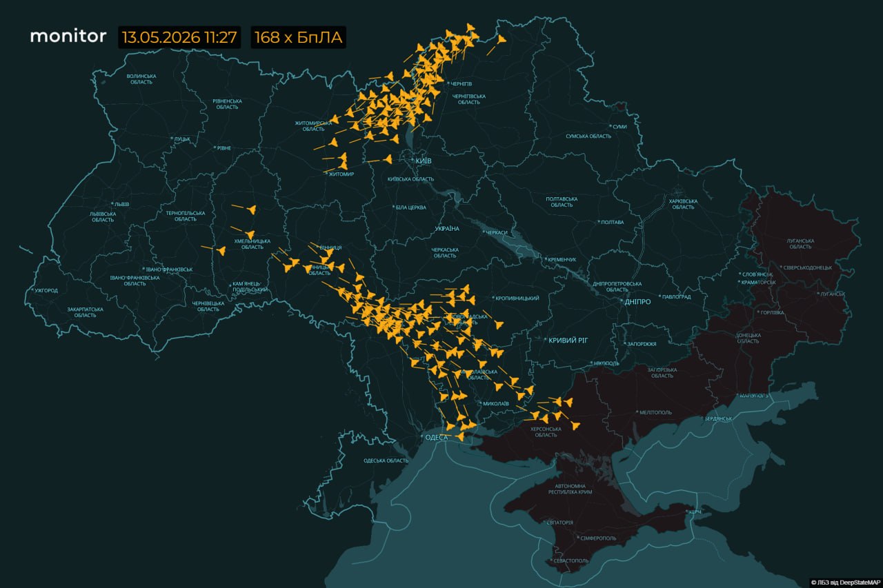Viewport: 883px width, 588px height.
Task: Select the ПАВЛОГРАД label
Action: 676,297
